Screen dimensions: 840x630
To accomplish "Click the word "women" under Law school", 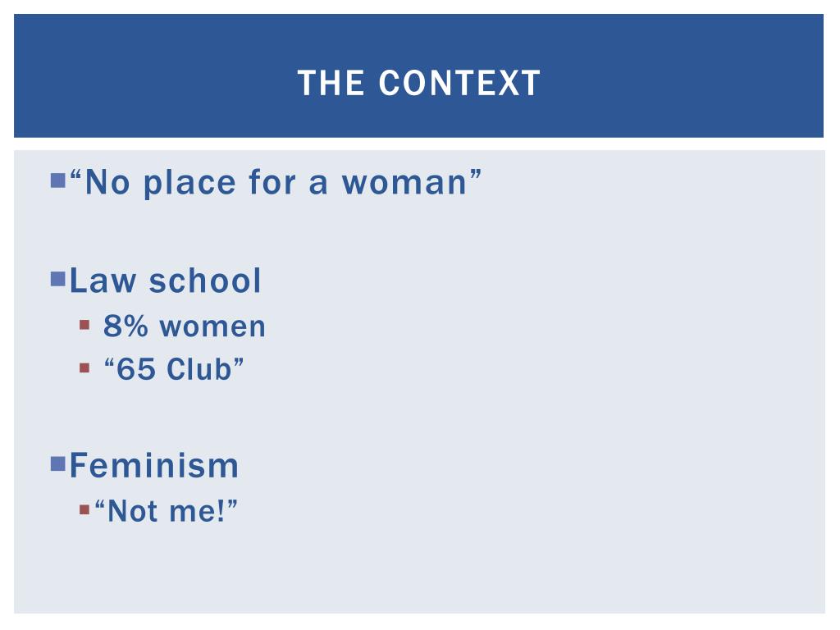I will pos(212,327).
